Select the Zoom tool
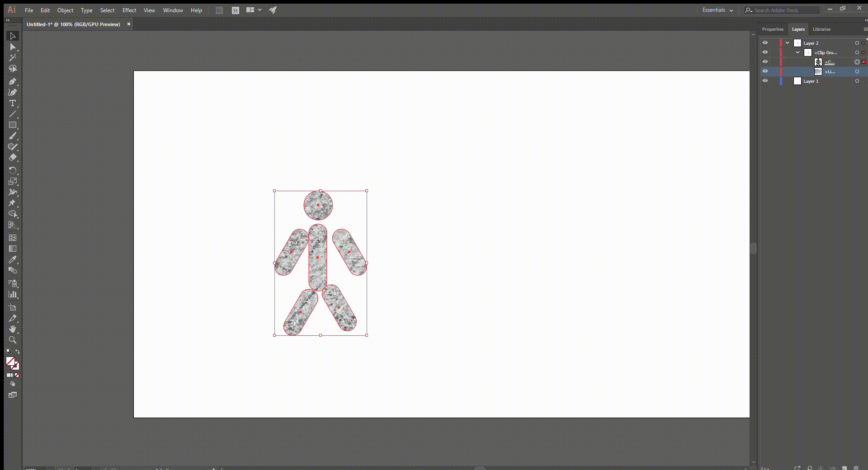Image resolution: width=868 pixels, height=470 pixels. pyautogui.click(x=12, y=340)
